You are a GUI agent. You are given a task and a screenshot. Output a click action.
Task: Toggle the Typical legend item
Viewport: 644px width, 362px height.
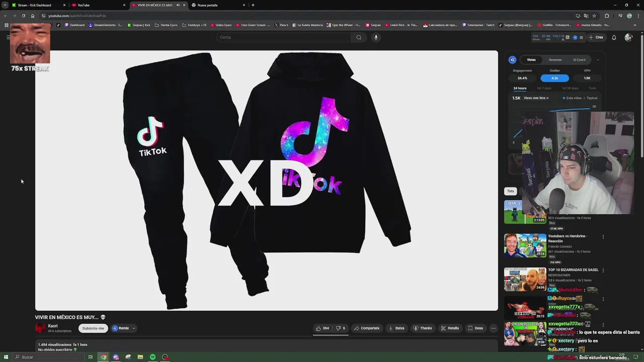pos(591,98)
